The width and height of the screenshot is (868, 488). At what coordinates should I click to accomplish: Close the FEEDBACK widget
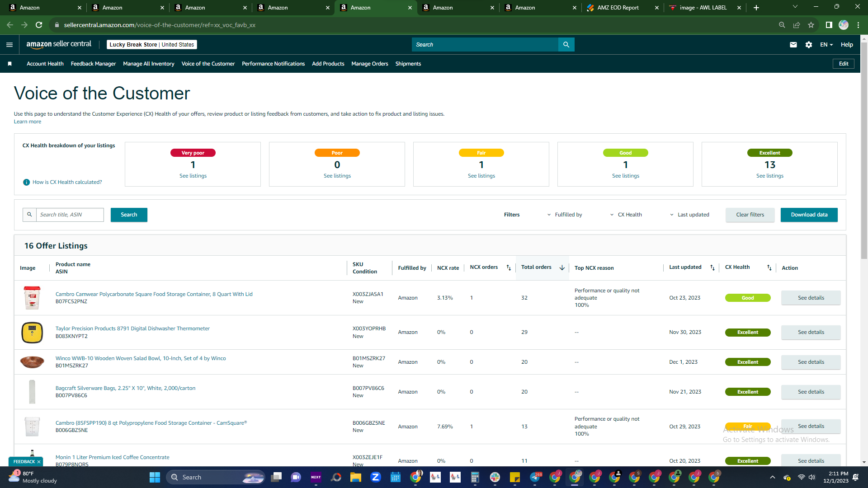point(39,462)
